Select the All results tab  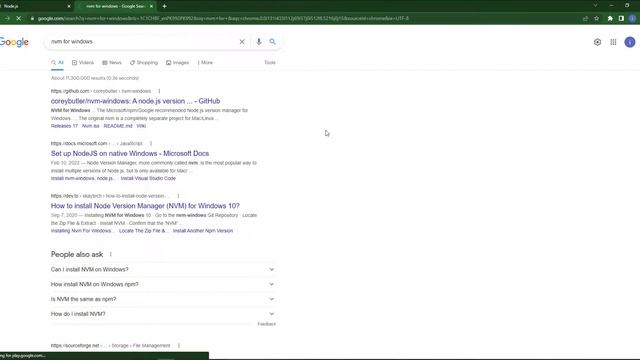[57, 62]
